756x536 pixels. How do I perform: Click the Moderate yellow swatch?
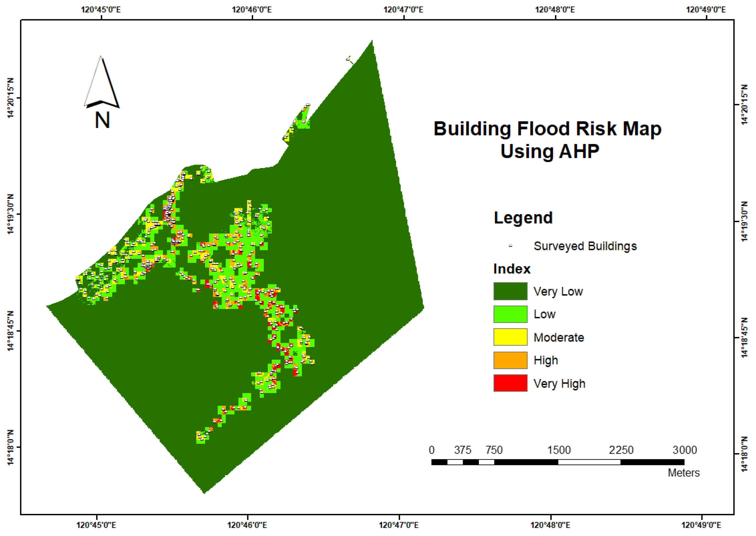(x=510, y=337)
